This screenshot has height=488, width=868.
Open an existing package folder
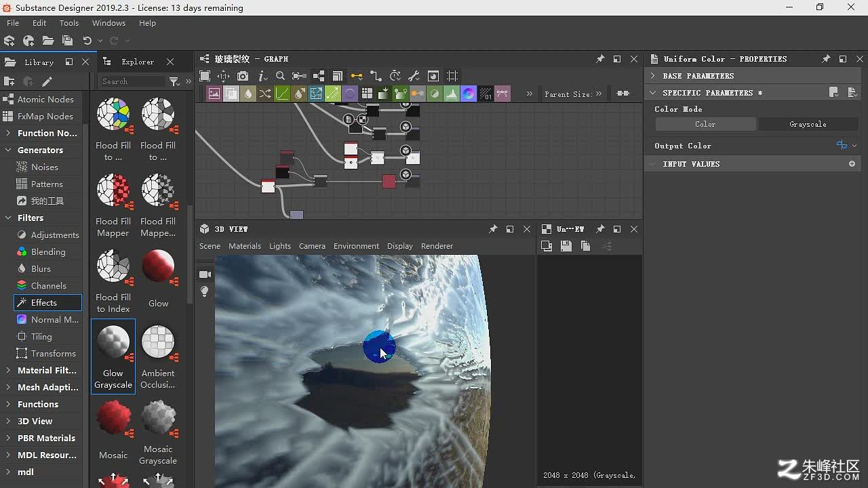[x=47, y=41]
